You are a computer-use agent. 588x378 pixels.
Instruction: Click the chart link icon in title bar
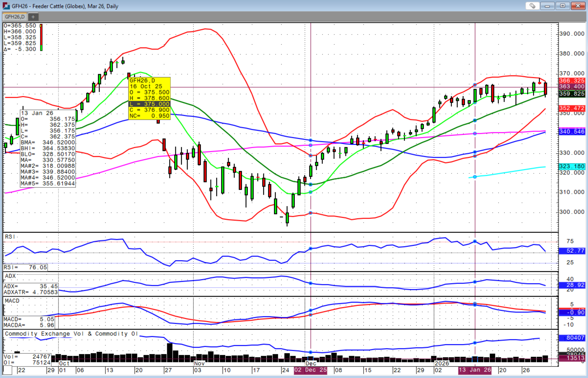[x=532, y=6]
